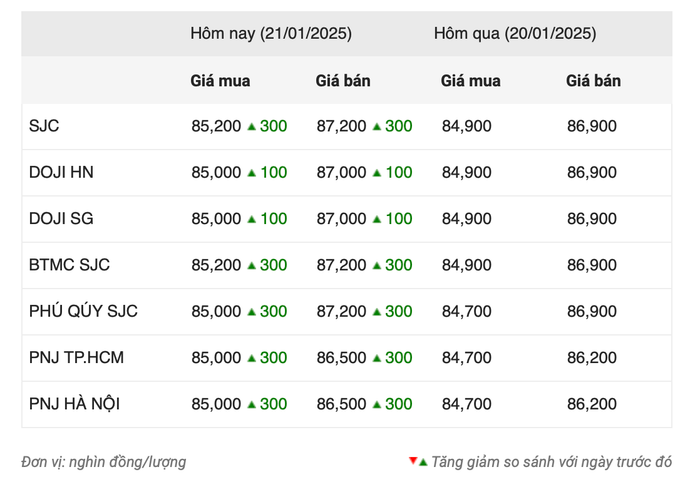The width and height of the screenshot is (700, 497).
Task: Select the PNJ TP.HCM row label
Action: [76, 358]
